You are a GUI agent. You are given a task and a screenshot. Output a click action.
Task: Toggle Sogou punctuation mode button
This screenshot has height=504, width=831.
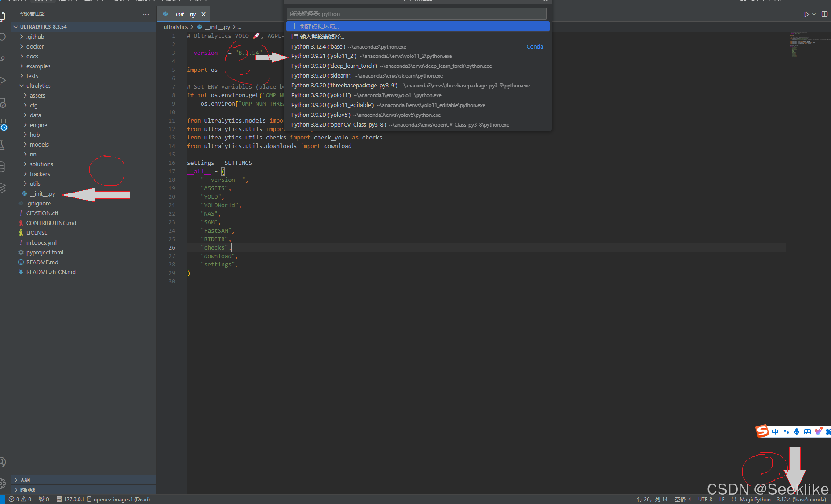pos(786,431)
